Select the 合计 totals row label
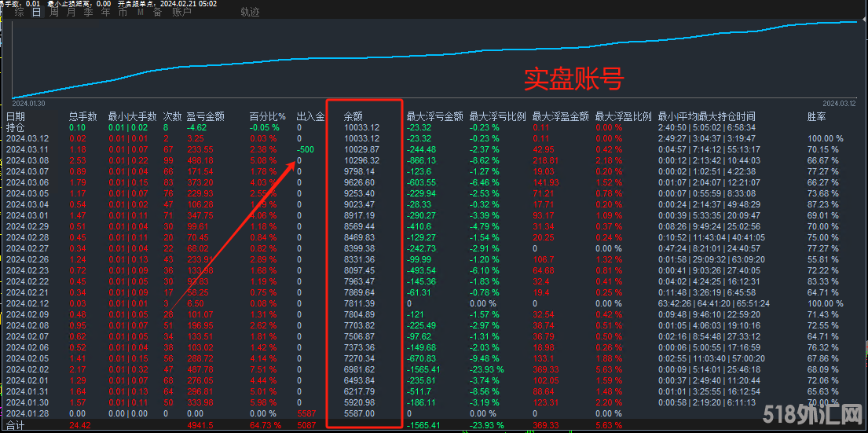The image size is (868, 433). click(x=16, y=425)
